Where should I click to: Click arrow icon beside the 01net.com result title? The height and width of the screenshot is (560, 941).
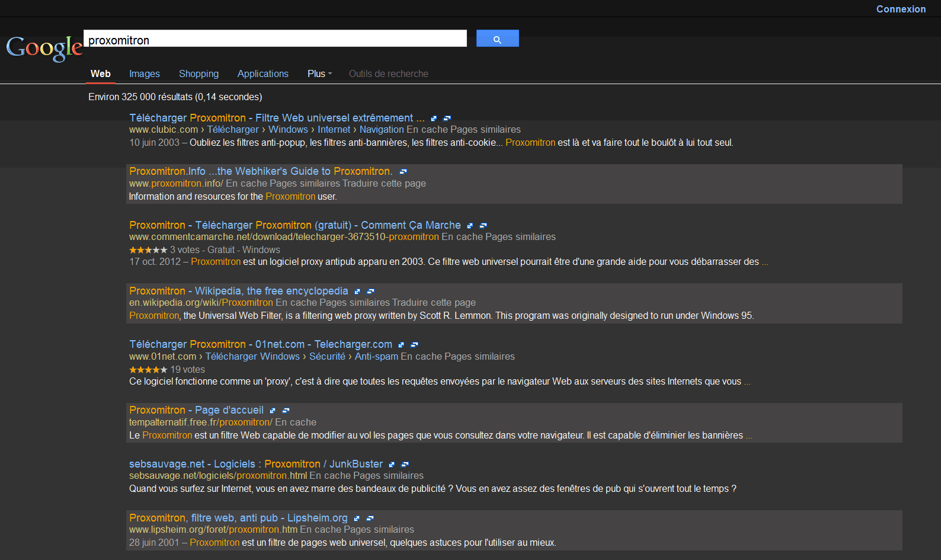point(401,345)
